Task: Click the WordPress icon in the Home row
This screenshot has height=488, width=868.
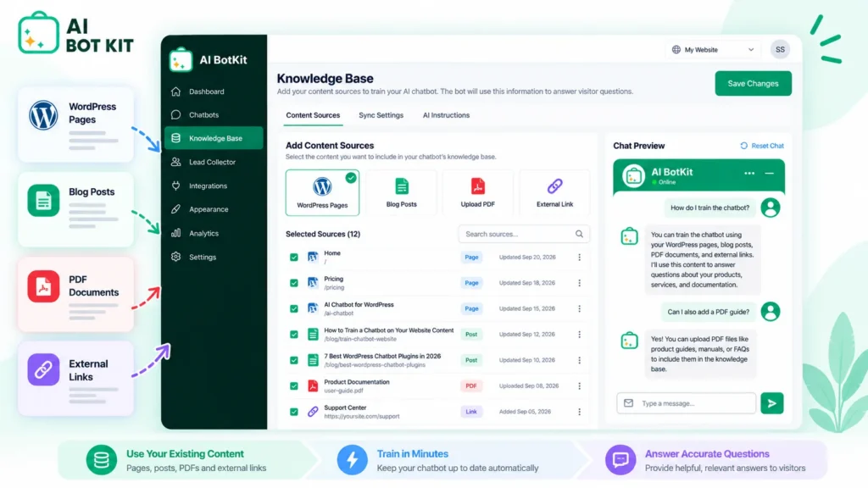Action: (x=313, y=257)
